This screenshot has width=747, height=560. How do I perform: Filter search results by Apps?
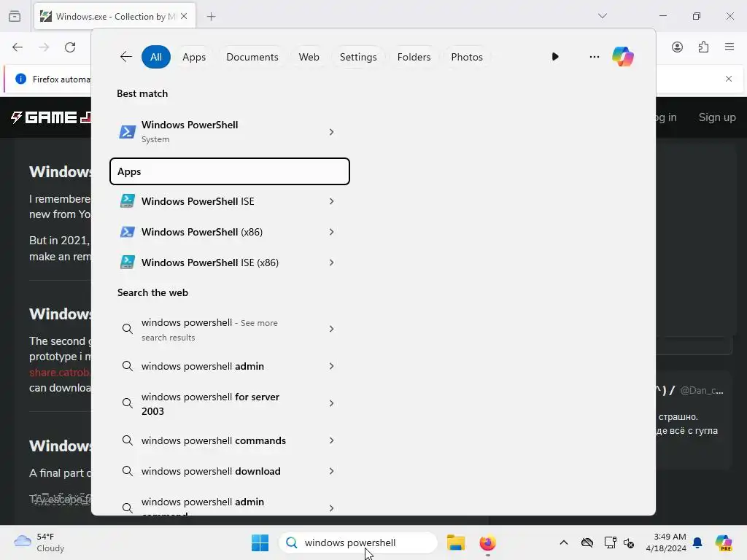194,57
